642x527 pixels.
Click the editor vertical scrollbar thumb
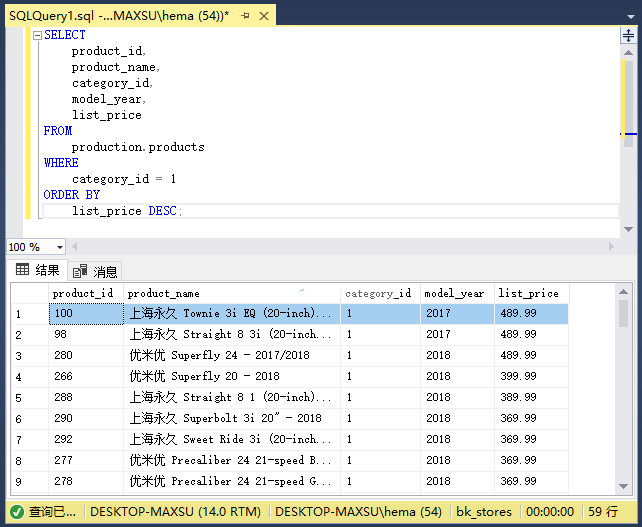pos(628,104)
